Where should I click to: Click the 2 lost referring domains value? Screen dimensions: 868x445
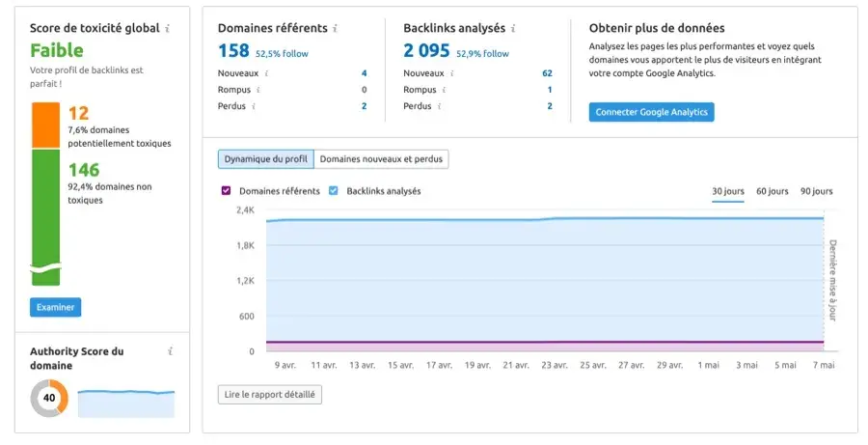[365, 106]
